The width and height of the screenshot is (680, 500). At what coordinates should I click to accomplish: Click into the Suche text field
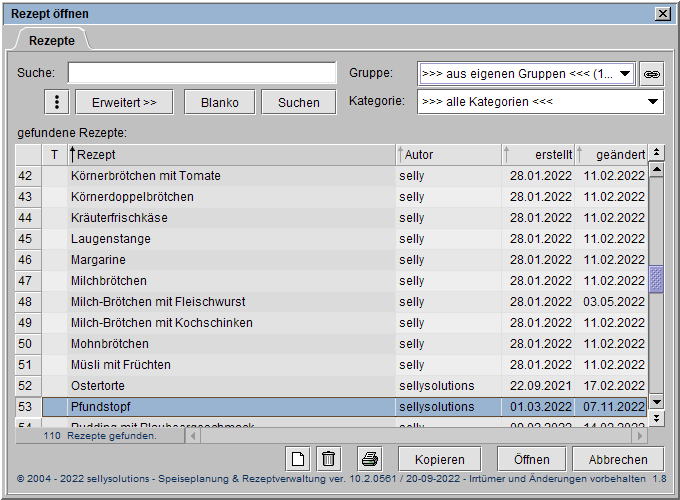pyautogui.click(x=202, y=74)
